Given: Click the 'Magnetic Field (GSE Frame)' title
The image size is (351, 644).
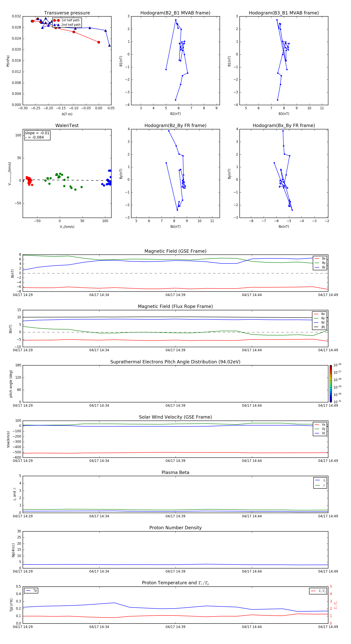Looking at the screenshot, I should pos(175,251).
